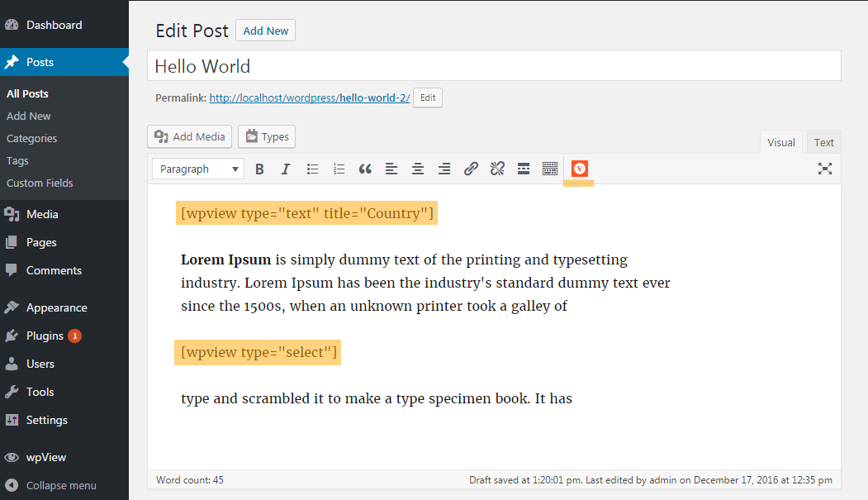
Task: Open the Posts menu
Action: tap(64, 62)
